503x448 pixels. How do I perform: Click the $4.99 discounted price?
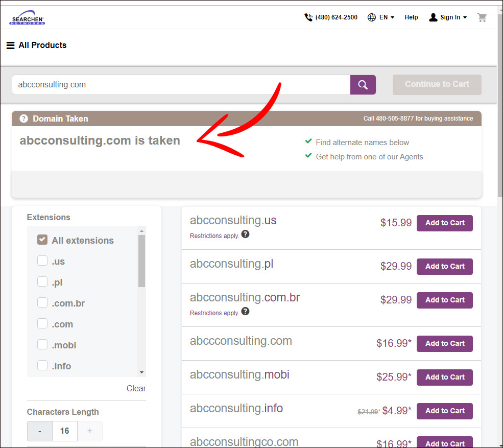pyautogui.click(x=396, y=410)
